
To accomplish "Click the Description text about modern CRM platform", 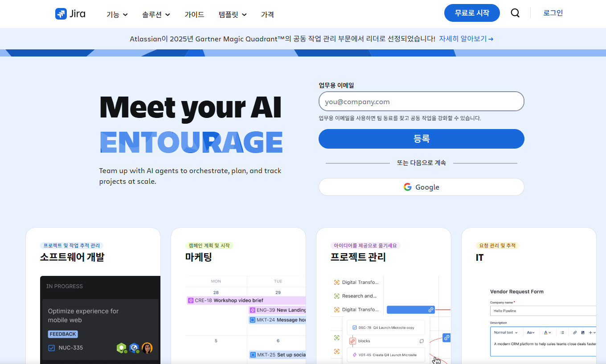I will [545, 344].
